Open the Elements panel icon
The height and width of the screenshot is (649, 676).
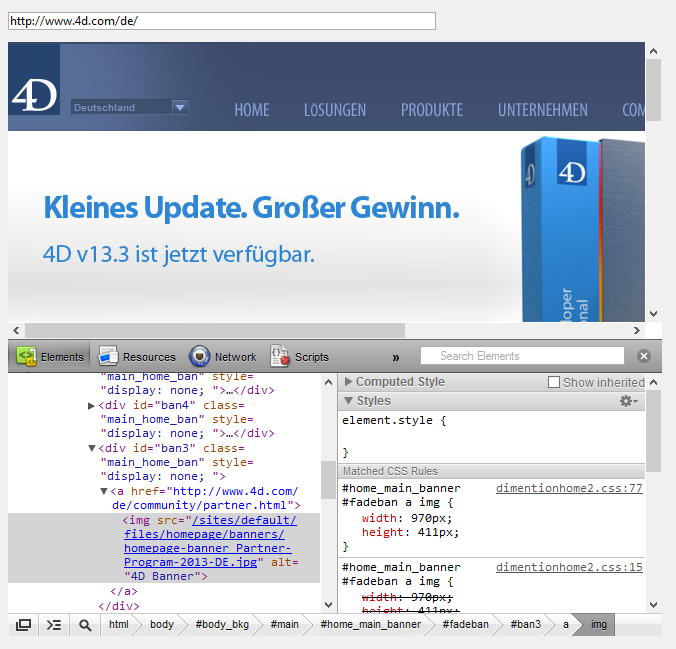point(27,356)
